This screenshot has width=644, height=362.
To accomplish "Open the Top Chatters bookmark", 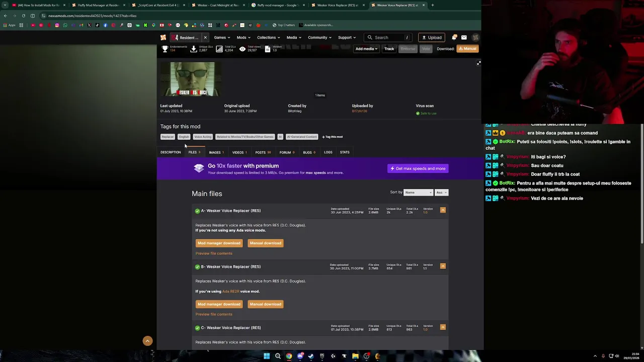I will pos(284,25).
